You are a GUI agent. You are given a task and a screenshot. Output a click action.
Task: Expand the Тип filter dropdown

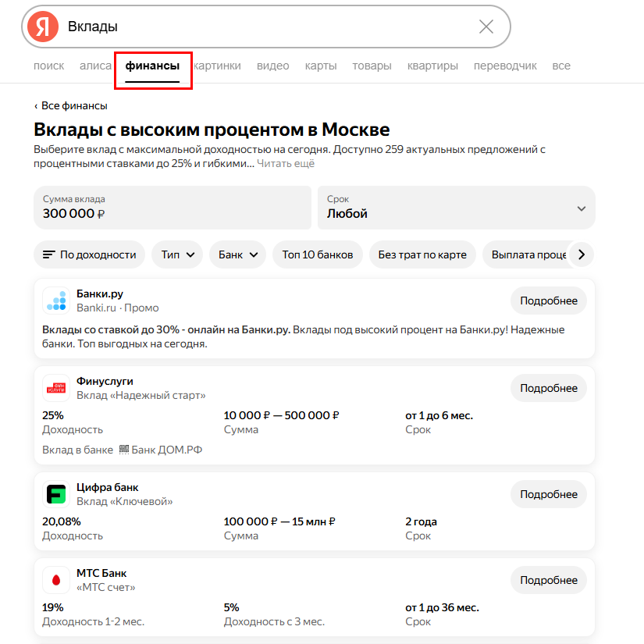pyautogui.click(x=177, y=254)
